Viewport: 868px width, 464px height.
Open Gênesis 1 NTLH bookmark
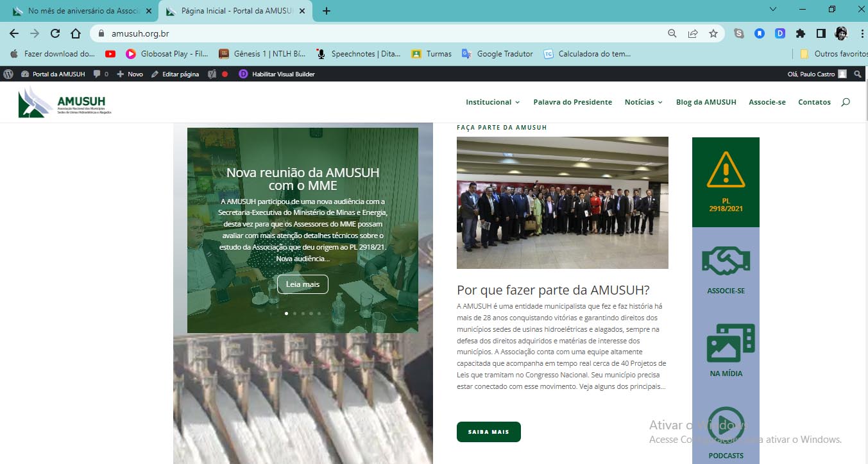tap(262, 54)
